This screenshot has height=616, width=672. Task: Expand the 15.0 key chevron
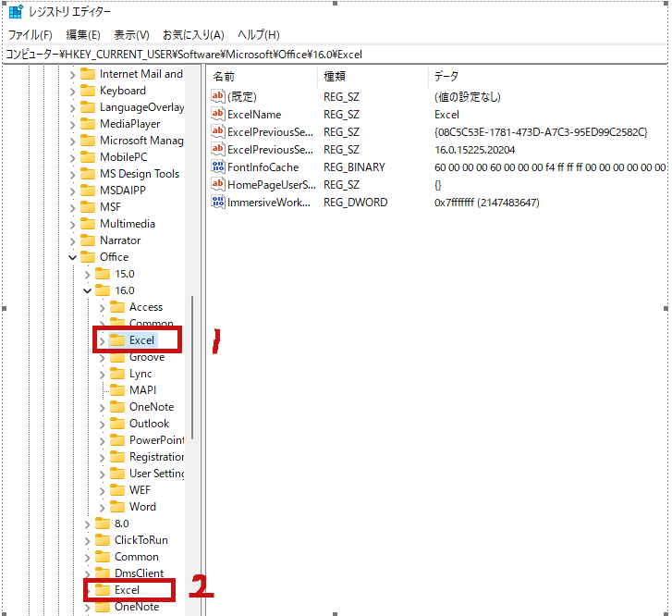click(x=88, y=275)
